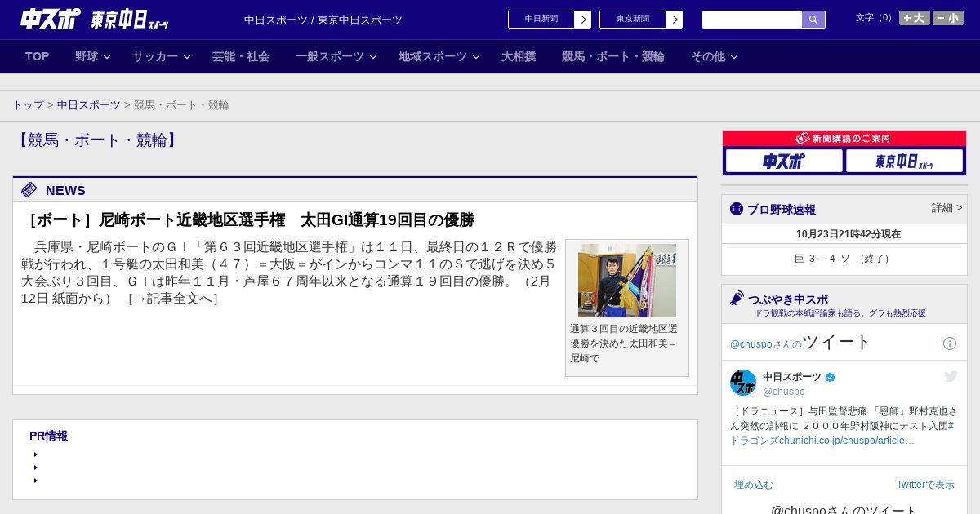Click 埋め込む embed link
The image size is (980, 514).
[753, 485]
